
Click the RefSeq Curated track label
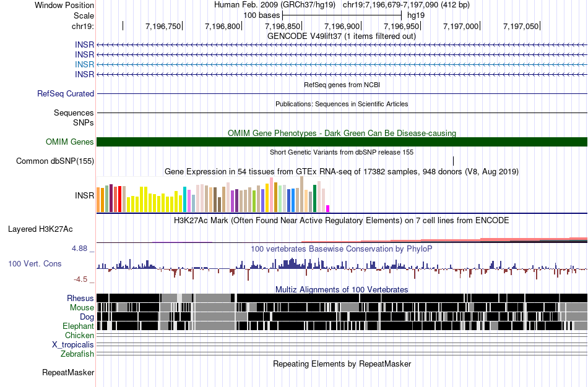tap(66, 94)
